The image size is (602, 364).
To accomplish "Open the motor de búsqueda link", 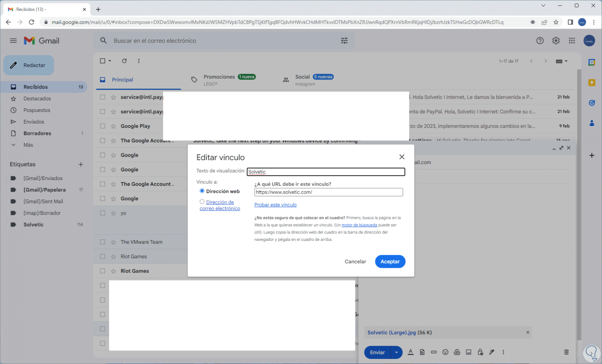I will (x=359, y=225).
